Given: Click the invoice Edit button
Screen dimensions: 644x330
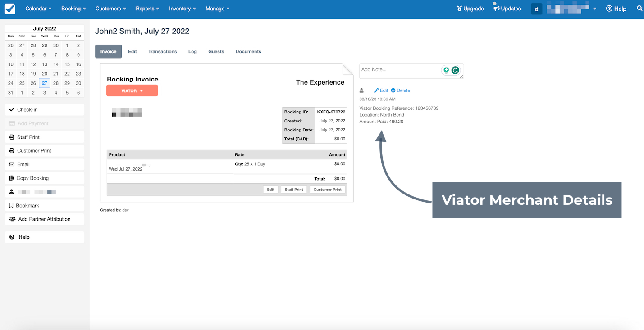Looking at the screenshot, I should (270, 190).
